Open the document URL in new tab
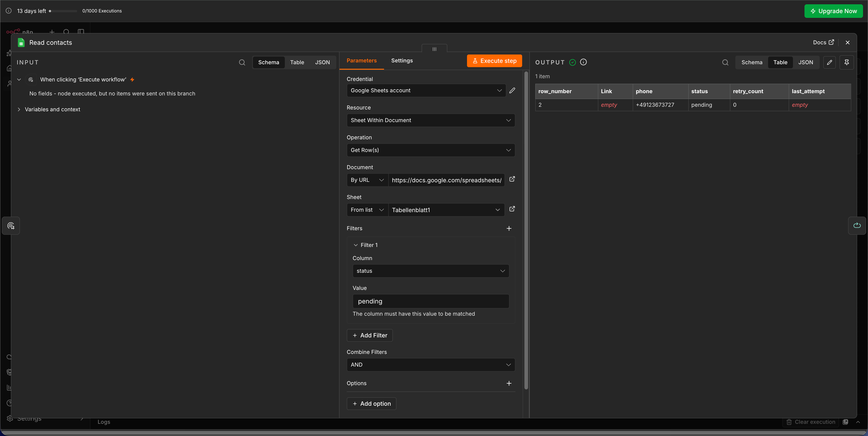The image size is (868, 436). coord(512,179)
